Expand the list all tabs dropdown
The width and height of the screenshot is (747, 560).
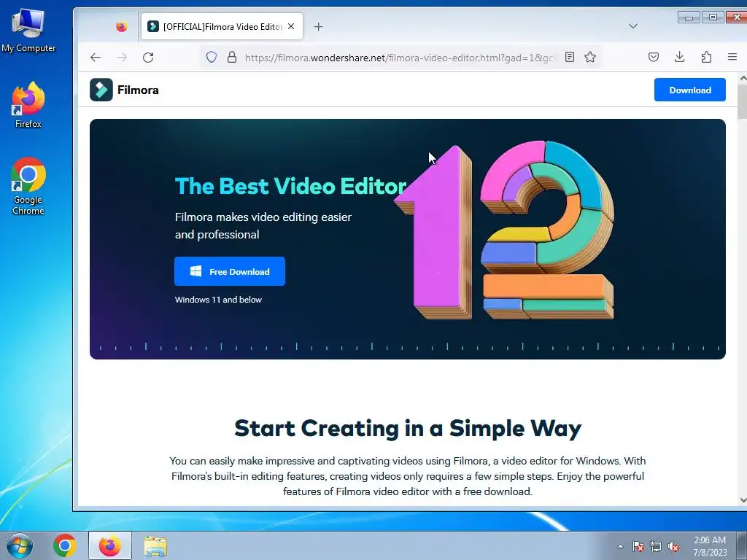click(x=633, y=26)
